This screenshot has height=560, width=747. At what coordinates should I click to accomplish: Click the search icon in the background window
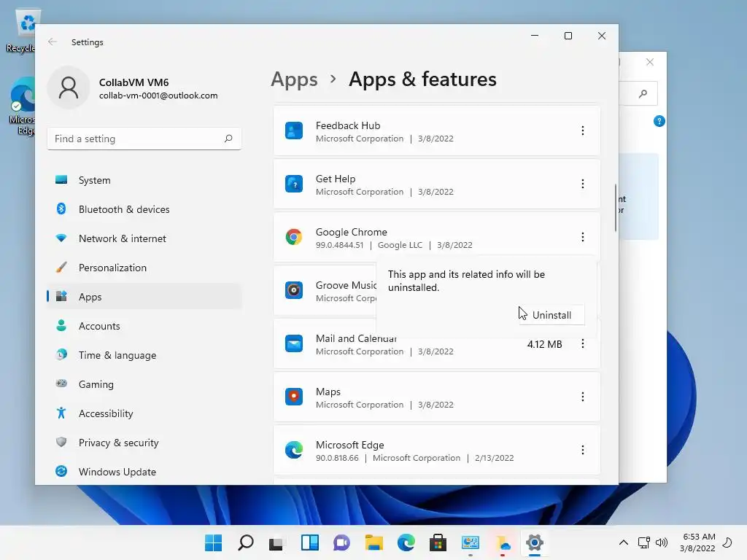point(643,94)
